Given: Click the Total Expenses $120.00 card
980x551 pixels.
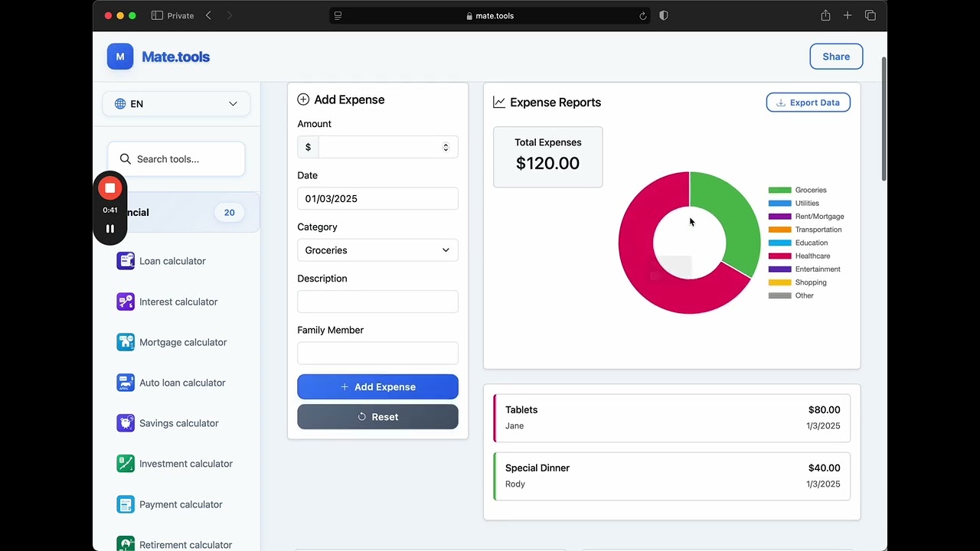Looking at the screenshot, I should pyautogui.click(x=547, y=157).
